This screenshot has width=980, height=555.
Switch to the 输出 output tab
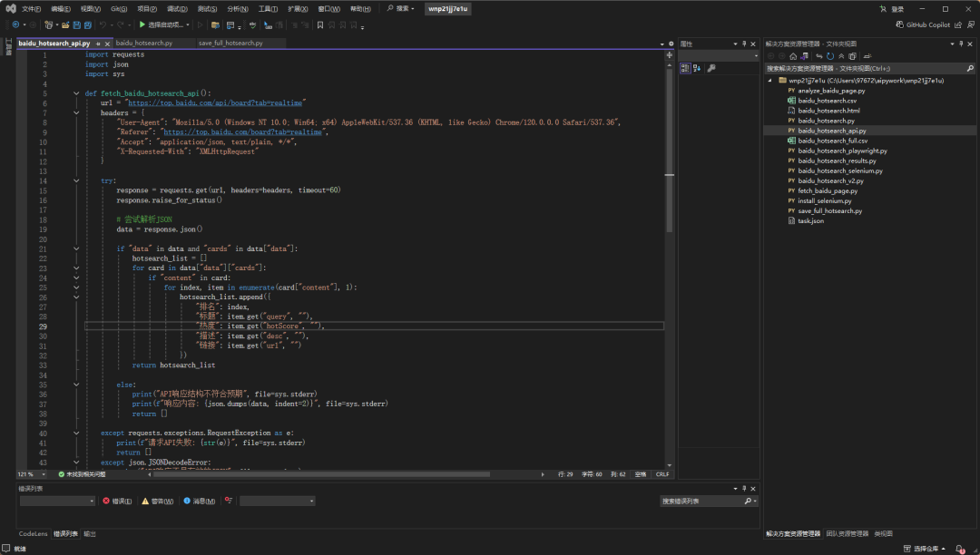[x=89, y=534]
